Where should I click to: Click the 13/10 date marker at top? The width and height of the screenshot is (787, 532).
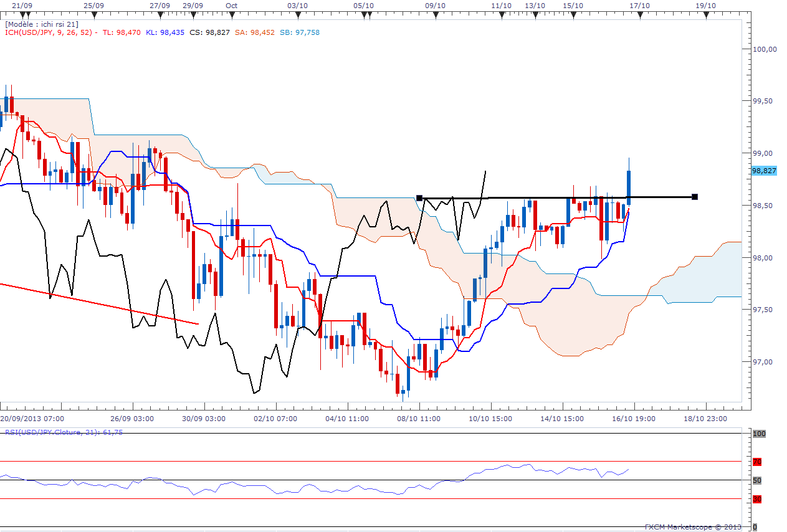click(535, 5)
